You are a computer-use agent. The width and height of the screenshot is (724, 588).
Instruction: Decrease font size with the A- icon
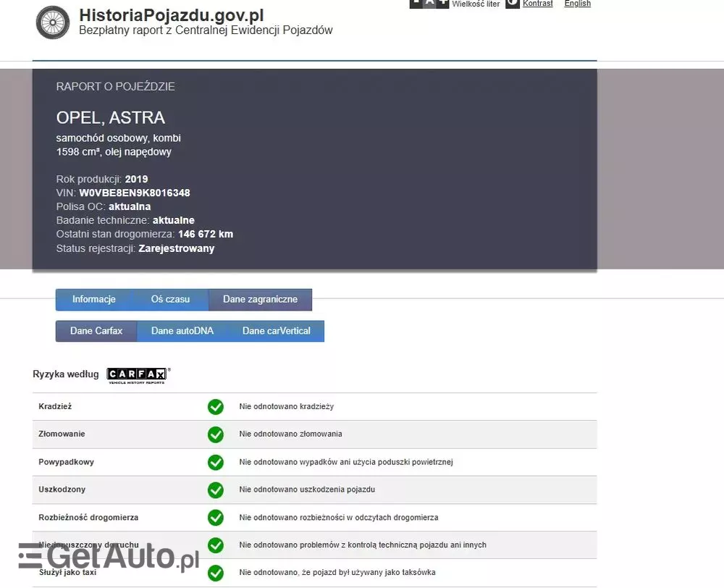416,3
